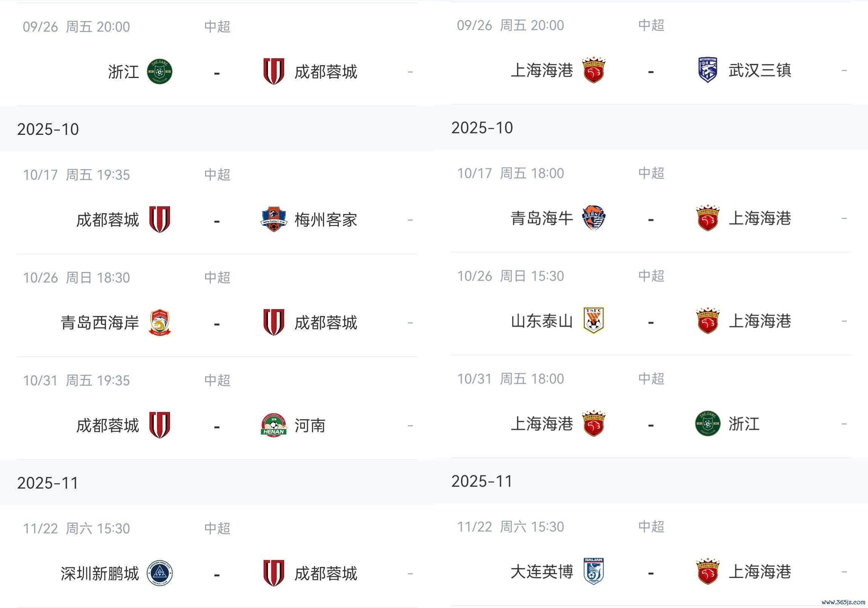This screenshot has width=868, height=608.
Task: Click the 10/26 周日 15:30 match time
Action: coord(510,276)
